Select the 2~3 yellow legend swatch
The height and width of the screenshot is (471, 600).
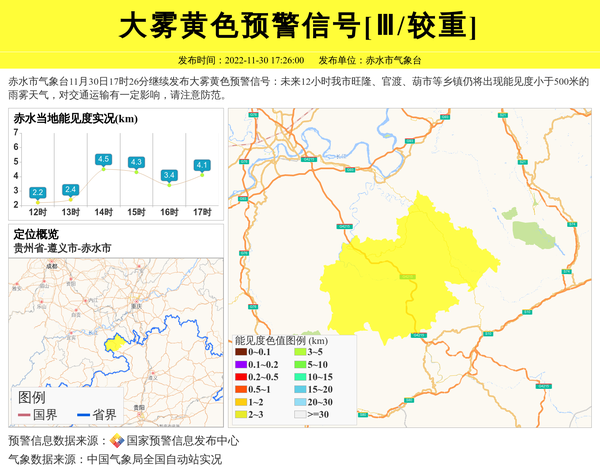(241, 413)
